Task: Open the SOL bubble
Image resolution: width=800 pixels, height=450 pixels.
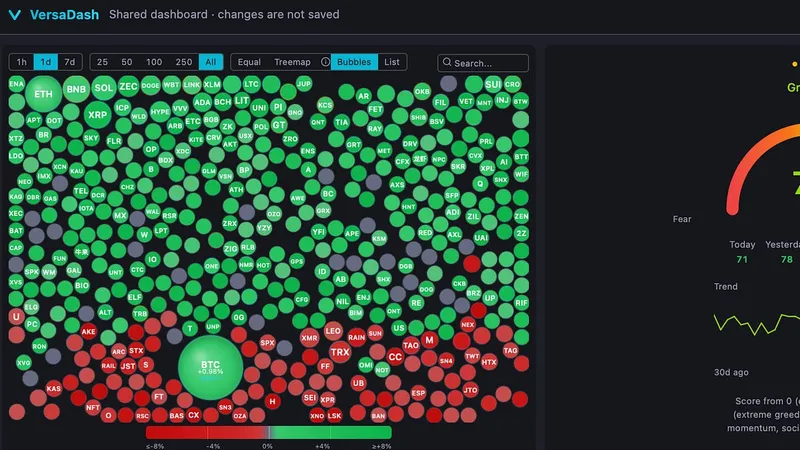Action: coord(104,88)
